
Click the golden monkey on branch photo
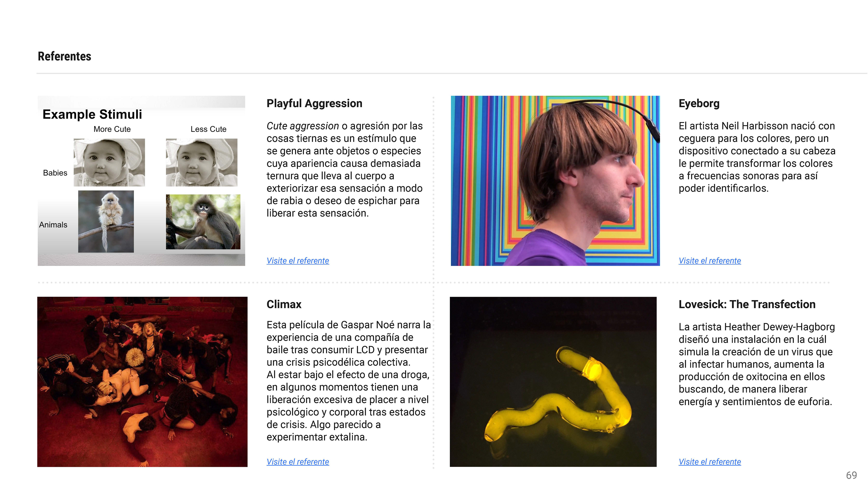[106, 222]
